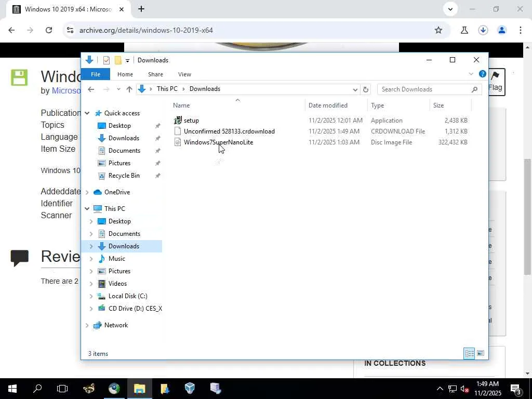
Task: Select Network in the navigation pane
Action: tap(116, 325)
